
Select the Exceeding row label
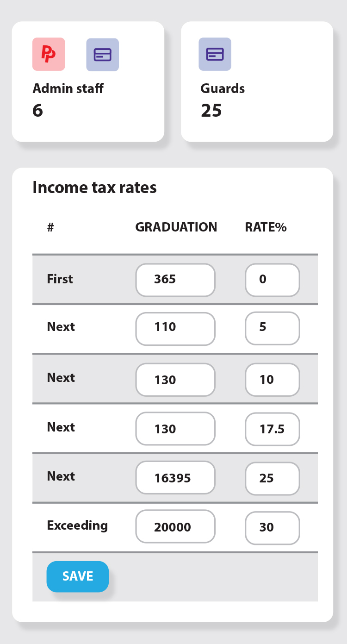pos(77,525)
